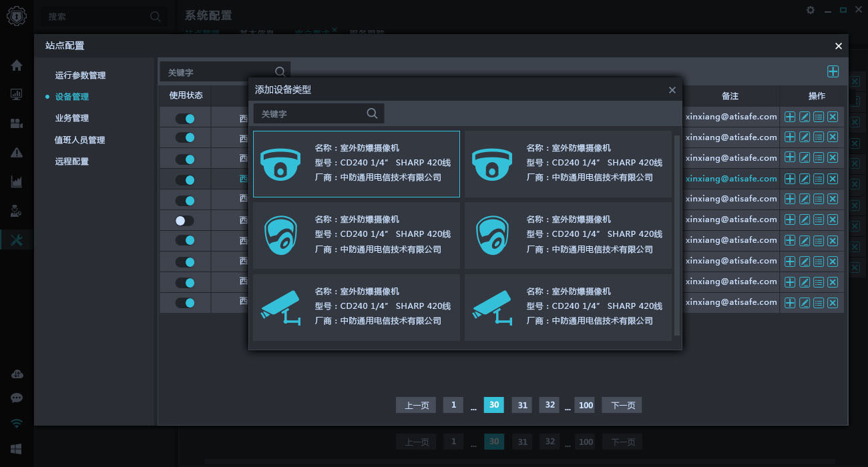Image resolution: width=868 pixels, height=467 pixels.
Task: Click the green plus icon above the device table
Action: coord(833,71)
